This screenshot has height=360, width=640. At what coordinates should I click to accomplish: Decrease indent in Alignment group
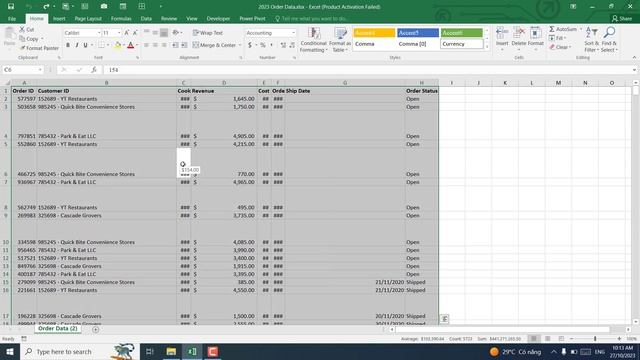tap(176, 45)
